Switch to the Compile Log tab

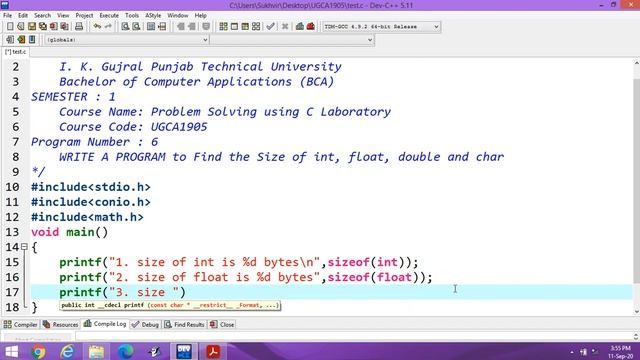click(105, 324)
